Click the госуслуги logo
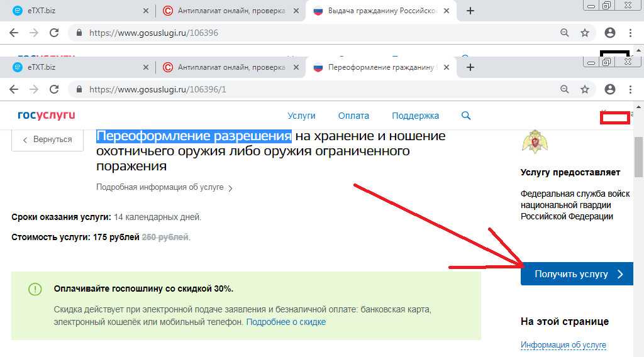The width and height of the screenshot is (644, 357). click(x=47, y=115)
